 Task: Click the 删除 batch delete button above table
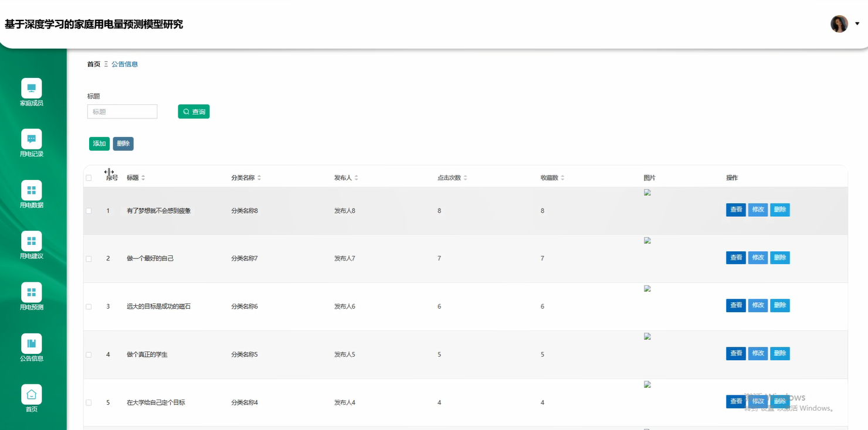123,144
